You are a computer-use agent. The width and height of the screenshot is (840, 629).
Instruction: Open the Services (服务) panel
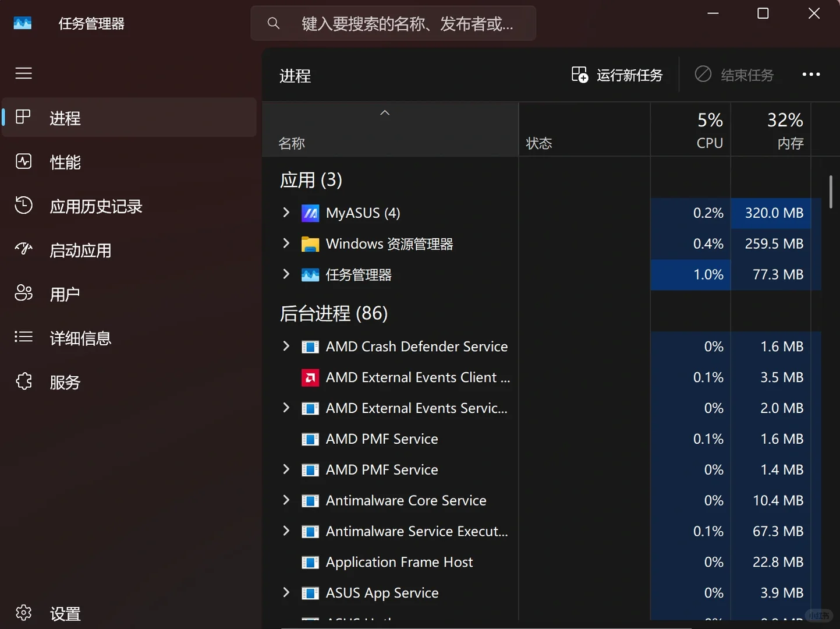(65, 382)
